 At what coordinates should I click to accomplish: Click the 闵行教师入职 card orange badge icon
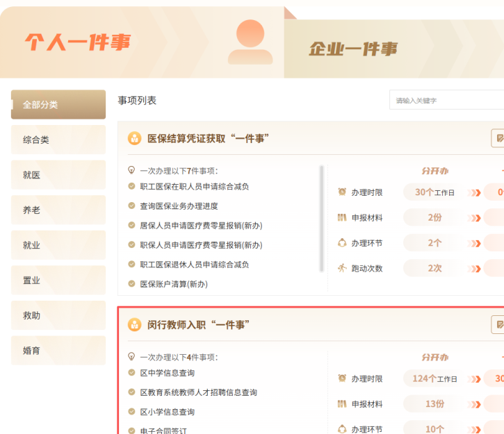coord(134,325)
